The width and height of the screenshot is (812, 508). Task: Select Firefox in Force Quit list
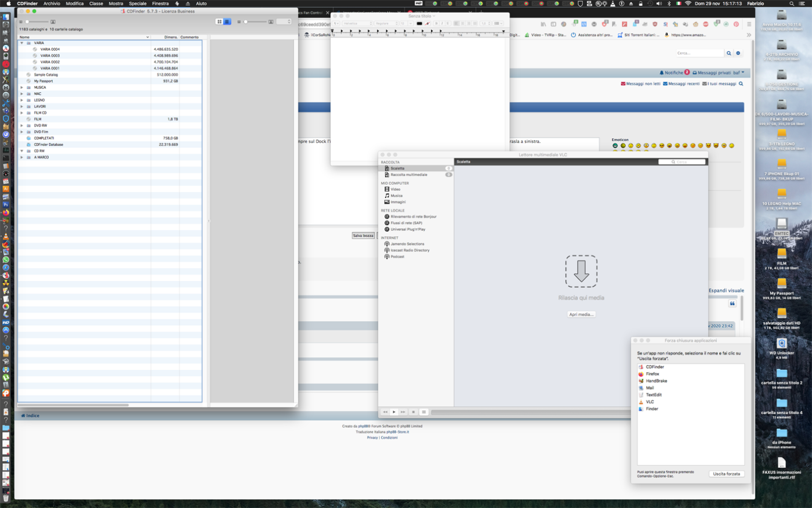click(x=690, y=374)
